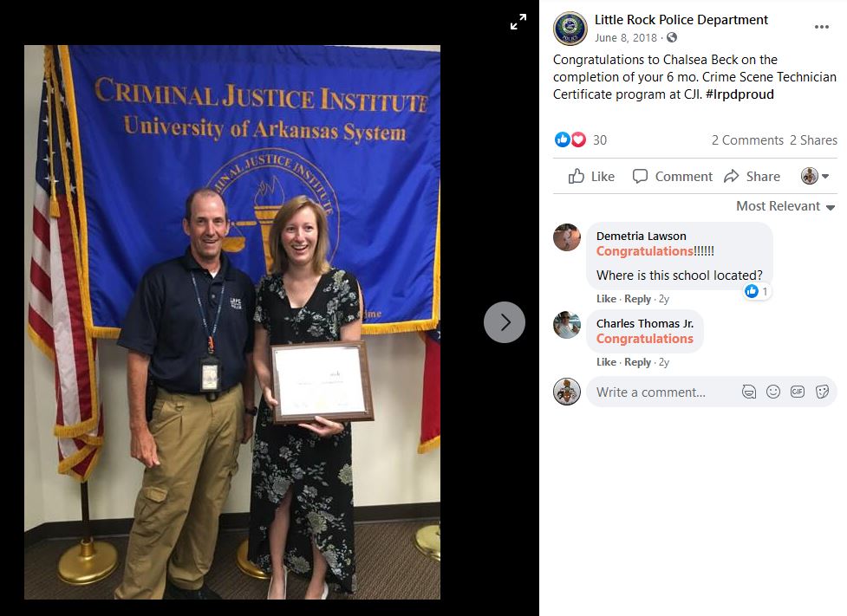Like Charles Thomas Jr.'s comment

[x=606, y=362]
